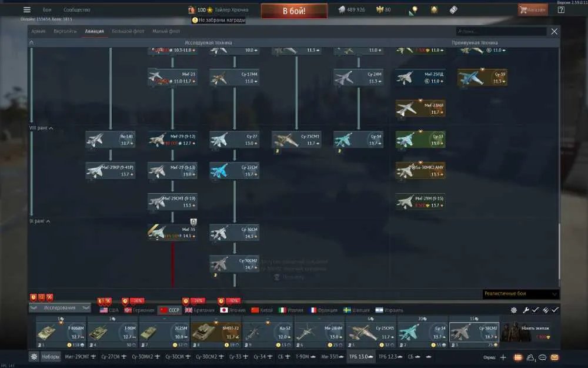Click the Не забраны награды notice
Viewport: 588px width, 368px height.
pos(219,20)
